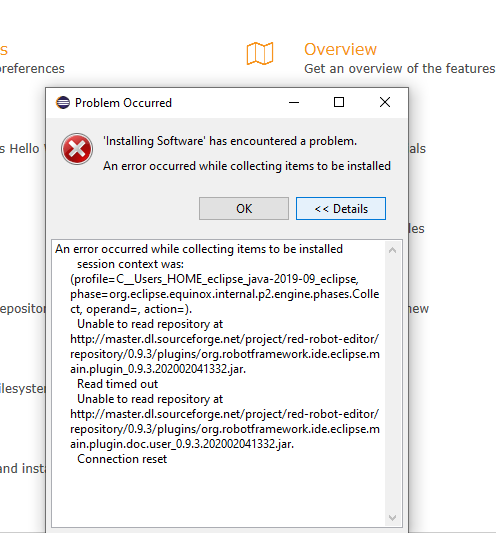Click the first 'Unable to read repository at' line
The height and width of the screenshot is (533, 496).
[150, 324]
